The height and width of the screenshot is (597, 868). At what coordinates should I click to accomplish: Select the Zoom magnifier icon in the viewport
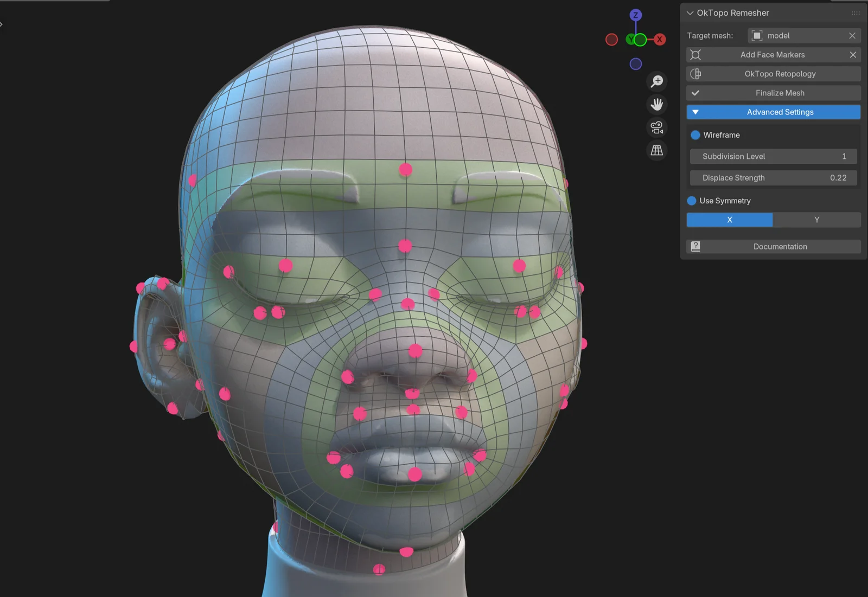tap(656, 81)
